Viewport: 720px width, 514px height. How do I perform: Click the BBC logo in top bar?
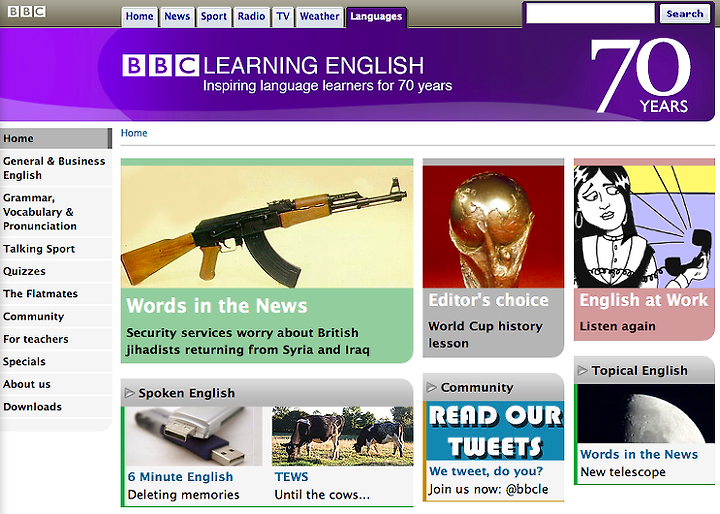click(27, 11)
